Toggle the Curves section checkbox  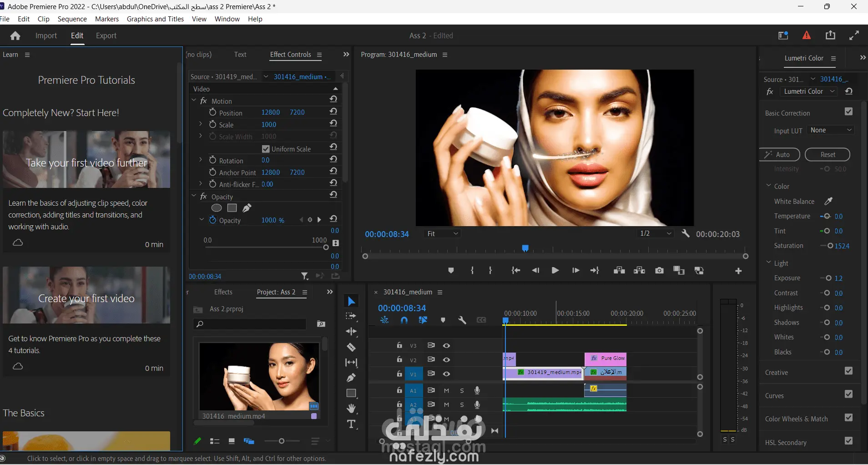click(848, 394)
